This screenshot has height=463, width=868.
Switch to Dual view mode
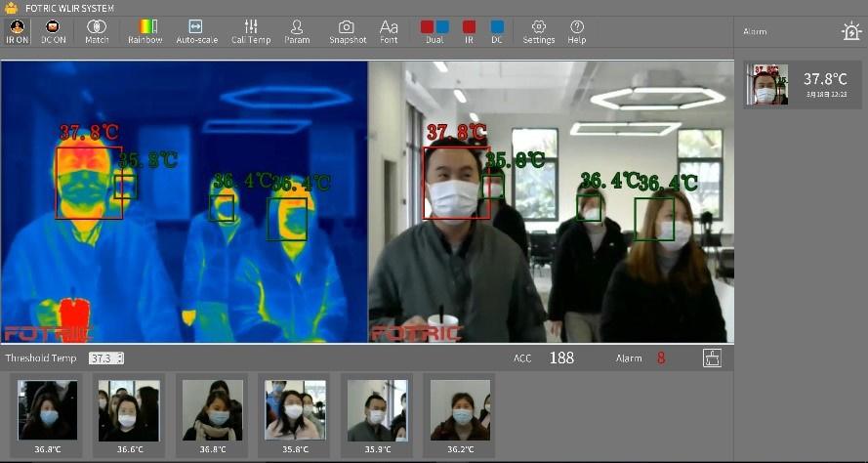434,31
